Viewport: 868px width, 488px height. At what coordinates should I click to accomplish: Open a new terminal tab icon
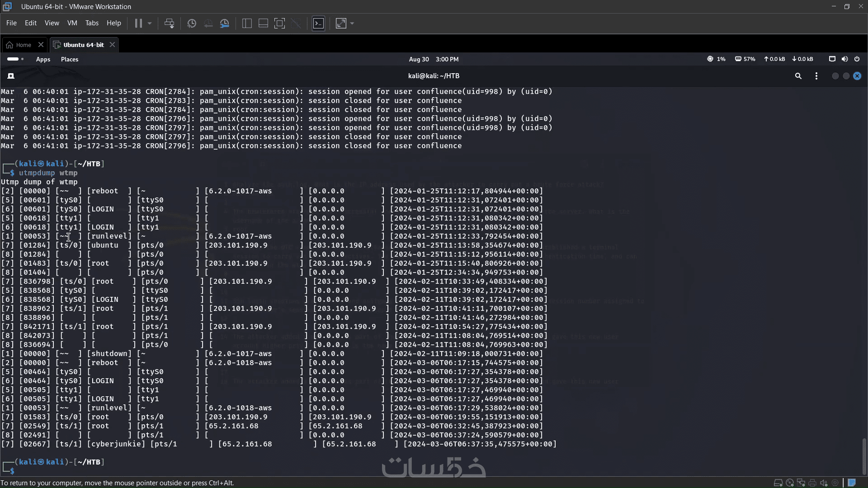point(11,76)
